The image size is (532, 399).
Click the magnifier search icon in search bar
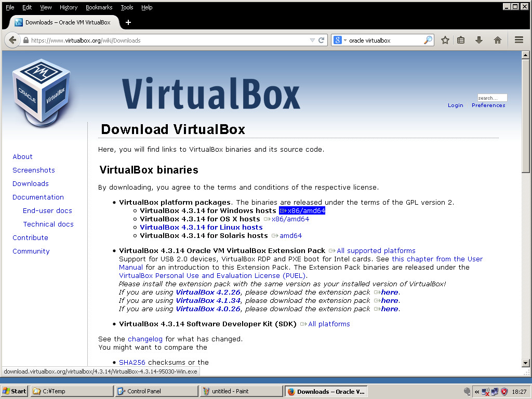click(428, 40)
